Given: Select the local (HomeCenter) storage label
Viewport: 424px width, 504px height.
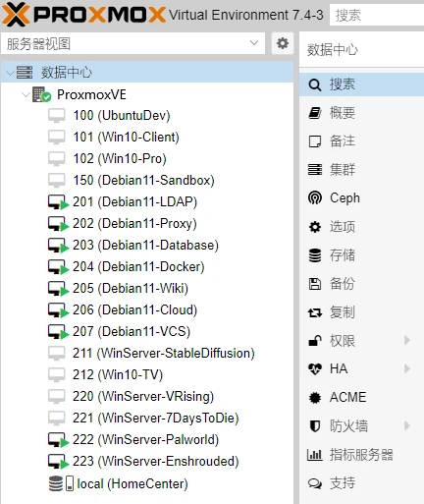Looking at the screenshot, I should point(132,484).
